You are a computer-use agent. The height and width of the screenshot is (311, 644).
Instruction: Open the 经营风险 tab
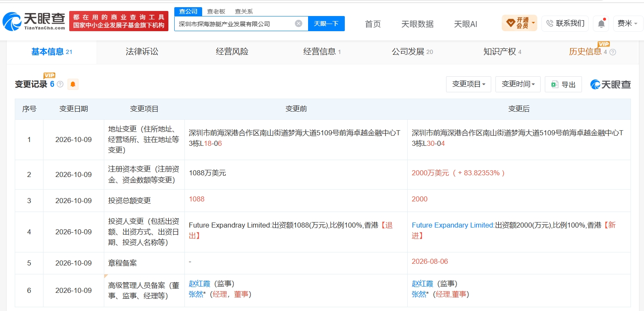click(232, 52)
